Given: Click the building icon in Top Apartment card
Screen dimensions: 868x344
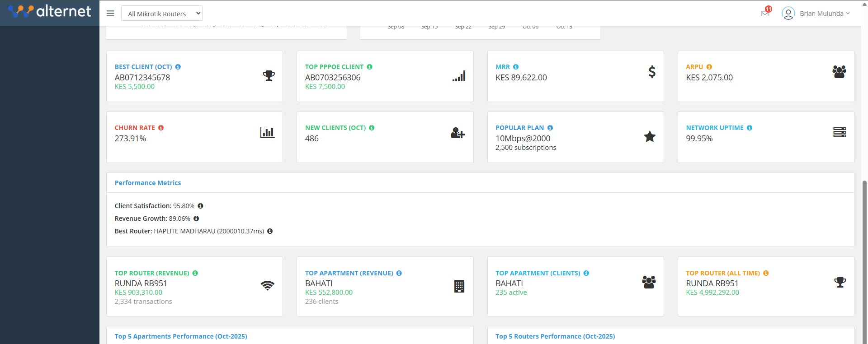Looking at the screenshot, I should [x=459, y=286].
